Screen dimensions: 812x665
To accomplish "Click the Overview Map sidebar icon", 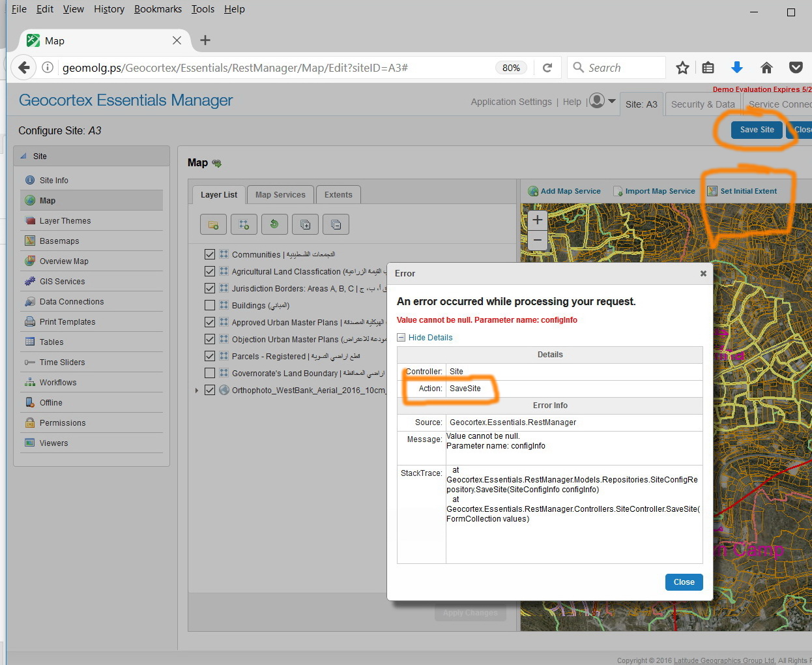I will click(30, 261).
